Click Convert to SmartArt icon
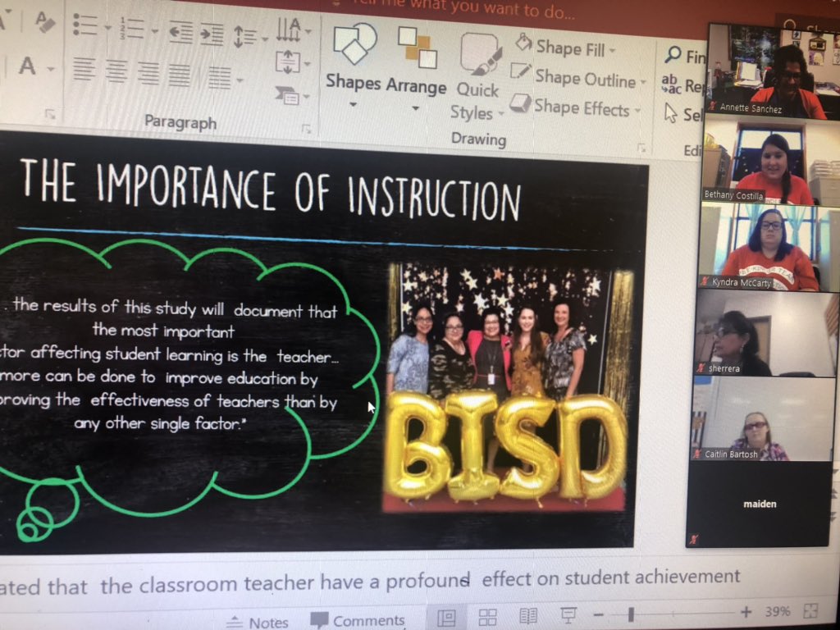 coord(288,96)
